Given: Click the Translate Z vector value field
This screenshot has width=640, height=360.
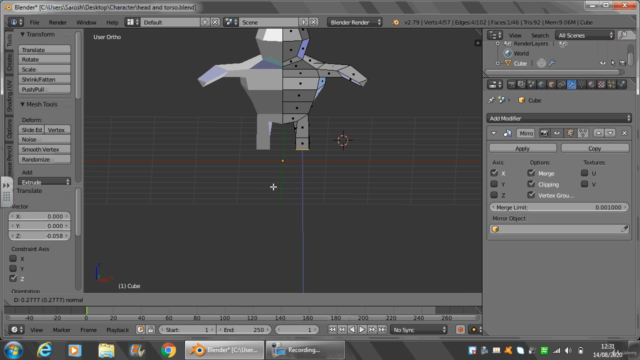Looking at the screenshot, I should click(x=40, y=236).
